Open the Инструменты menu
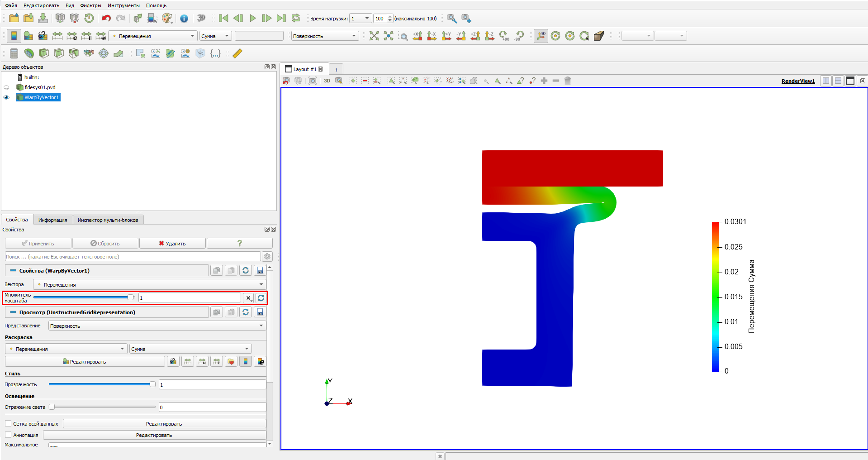The image size is (868, 460). [x=123, y=5]
